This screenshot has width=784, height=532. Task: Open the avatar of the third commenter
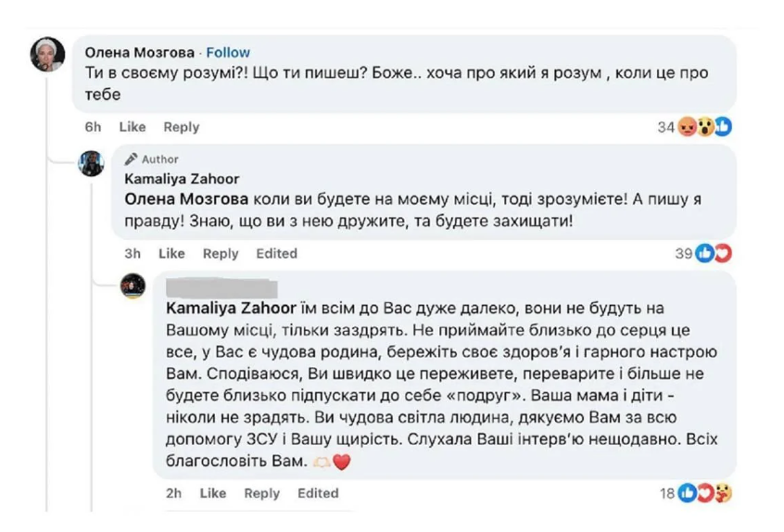coord(133,285)
